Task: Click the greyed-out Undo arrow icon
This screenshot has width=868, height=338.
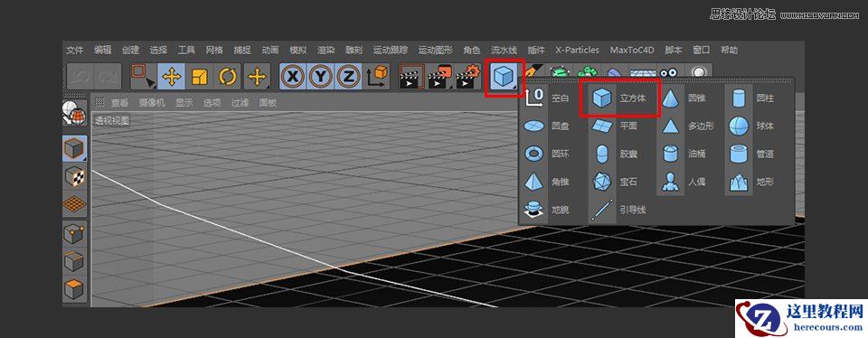Action: [x=80, y=77]
